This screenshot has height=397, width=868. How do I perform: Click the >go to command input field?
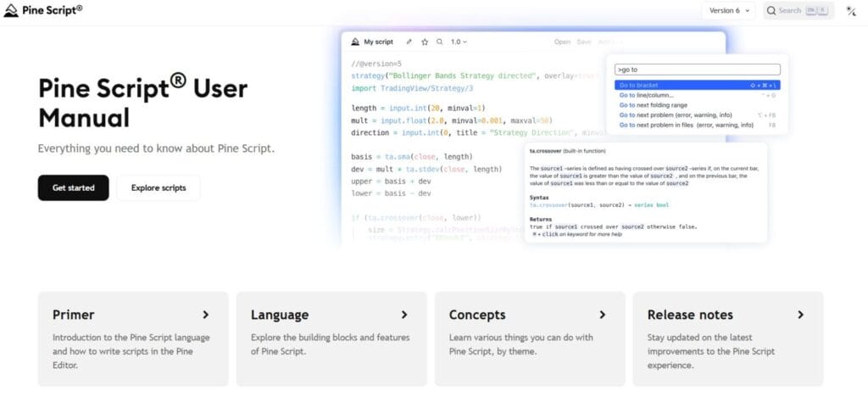point(698,70)
